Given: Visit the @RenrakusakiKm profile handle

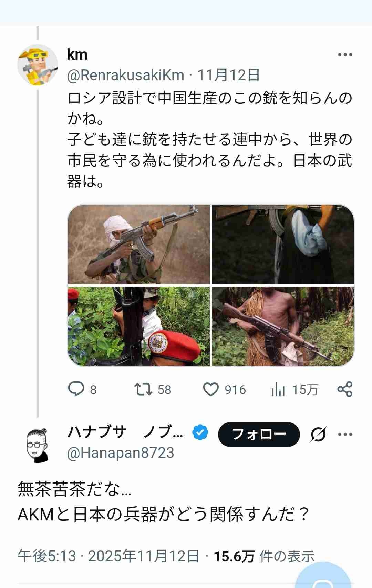Looking at the screenshot, I should click(125, 75).
